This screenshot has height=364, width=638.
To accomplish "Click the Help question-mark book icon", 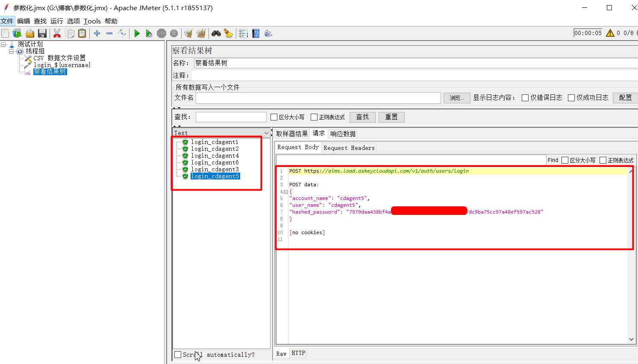I will click(256, 33).
